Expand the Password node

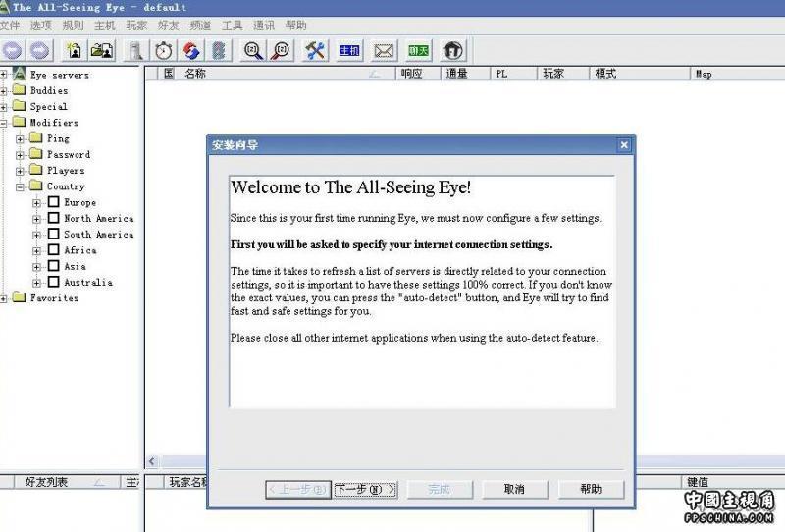pos(20,155)
